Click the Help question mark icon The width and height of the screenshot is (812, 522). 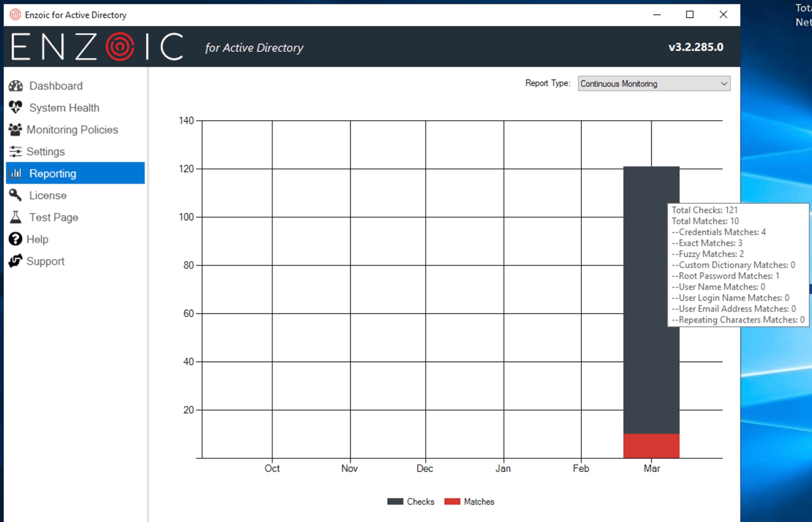15,239
